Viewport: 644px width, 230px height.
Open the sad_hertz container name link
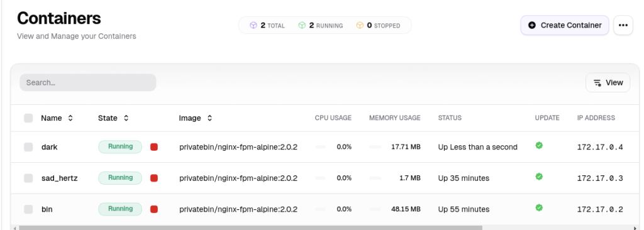coord(60,178)
